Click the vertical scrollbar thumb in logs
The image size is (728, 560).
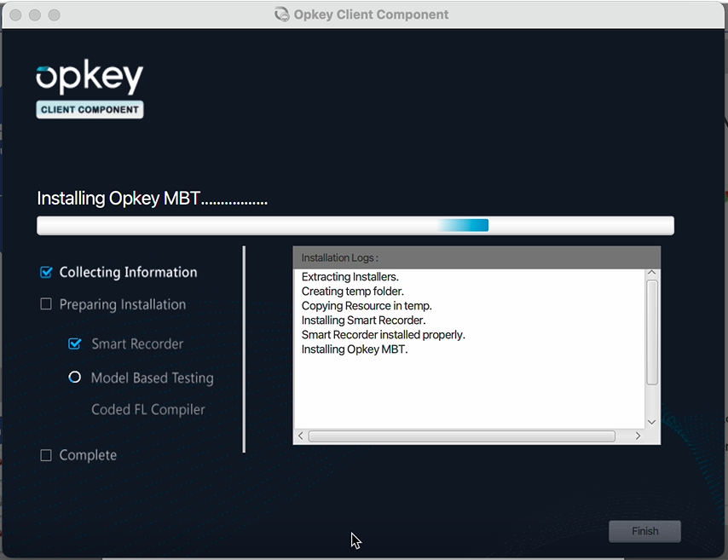pos(652,332)
